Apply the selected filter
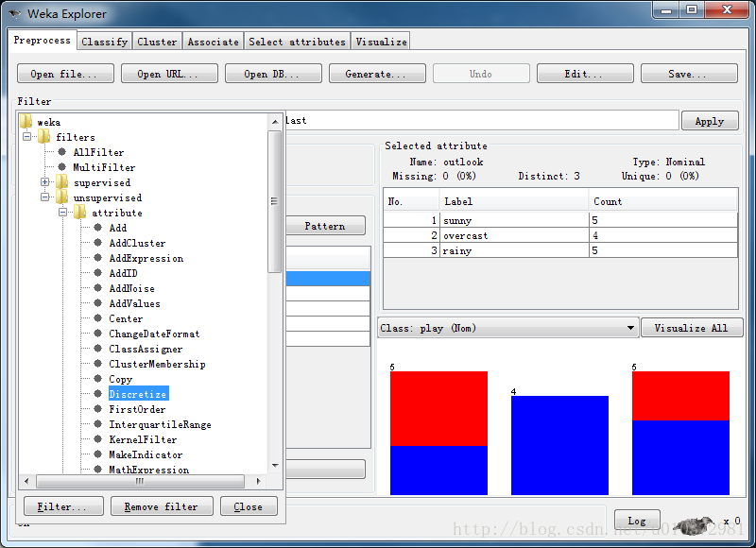 point(710,121)
